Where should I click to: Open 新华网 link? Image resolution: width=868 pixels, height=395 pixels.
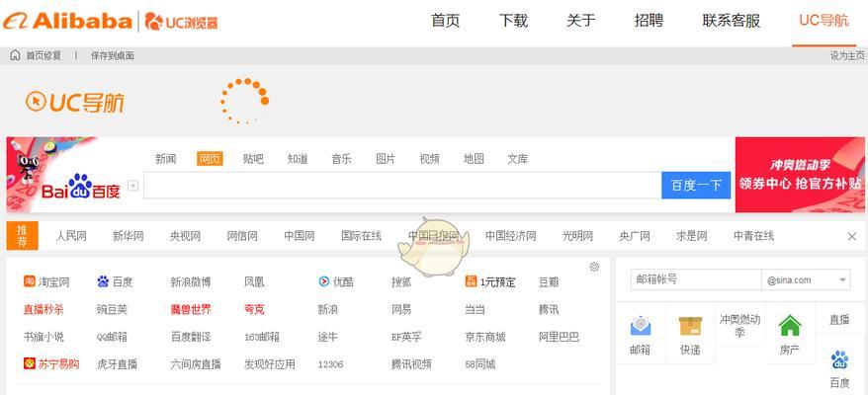[x=128, y=236]
